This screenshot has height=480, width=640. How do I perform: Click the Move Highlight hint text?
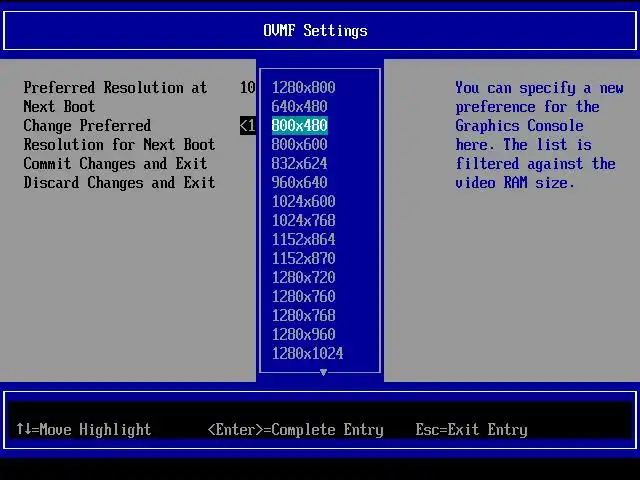(x=83, y=429)
